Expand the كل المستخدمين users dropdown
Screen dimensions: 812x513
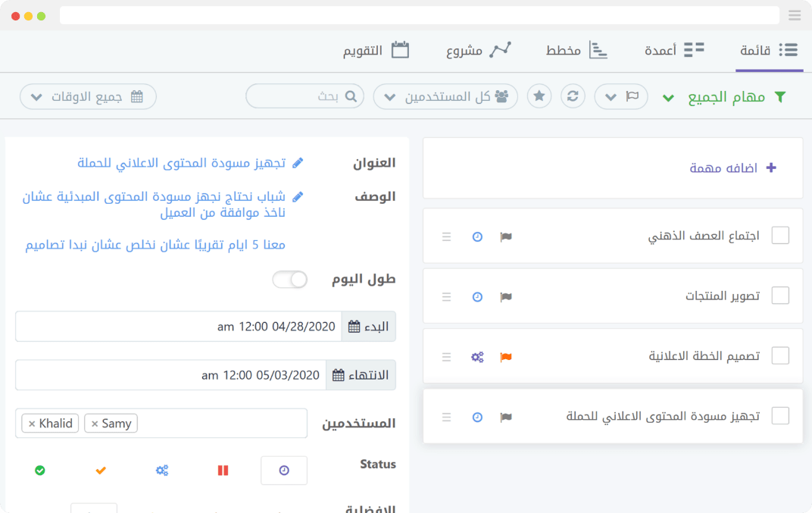pyautogui.click(x=445, y=97)
